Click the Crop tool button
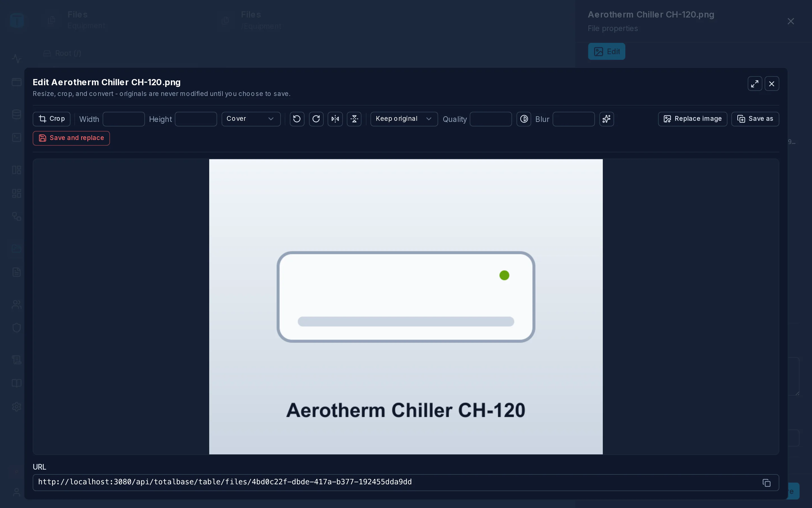The height and width of the screenshot is (508, 812). pyautogui.click(x=52, y=119)
